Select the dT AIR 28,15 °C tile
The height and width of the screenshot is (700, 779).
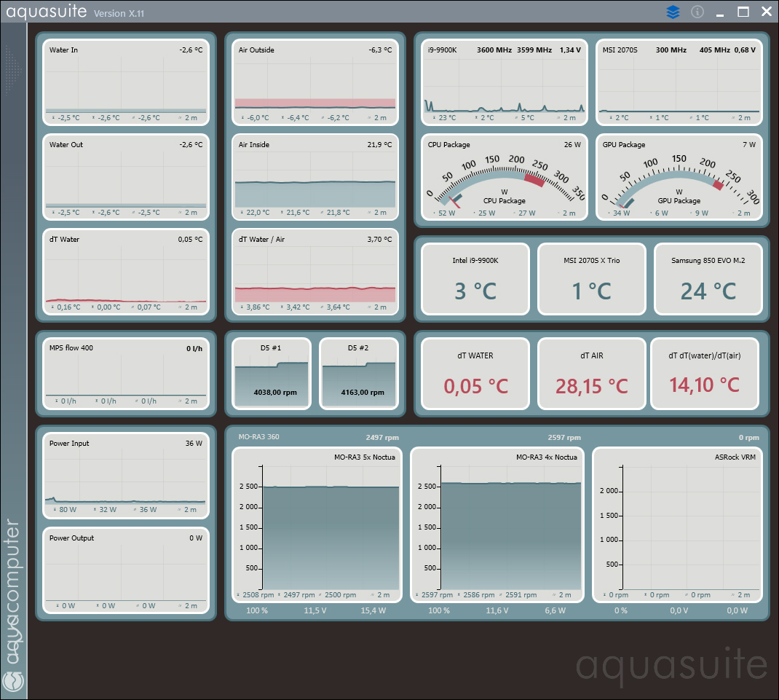[x=592, y=374]
